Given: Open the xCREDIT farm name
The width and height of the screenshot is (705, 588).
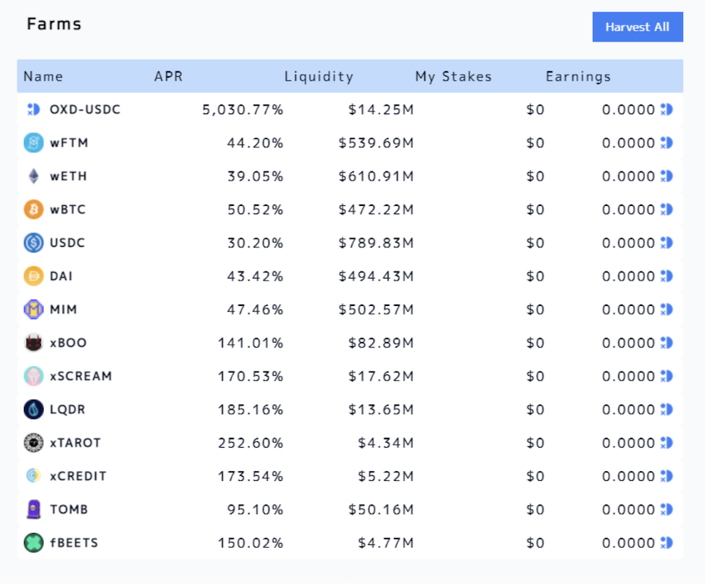Looking at the screenshot, I should (x=78, y=476).
